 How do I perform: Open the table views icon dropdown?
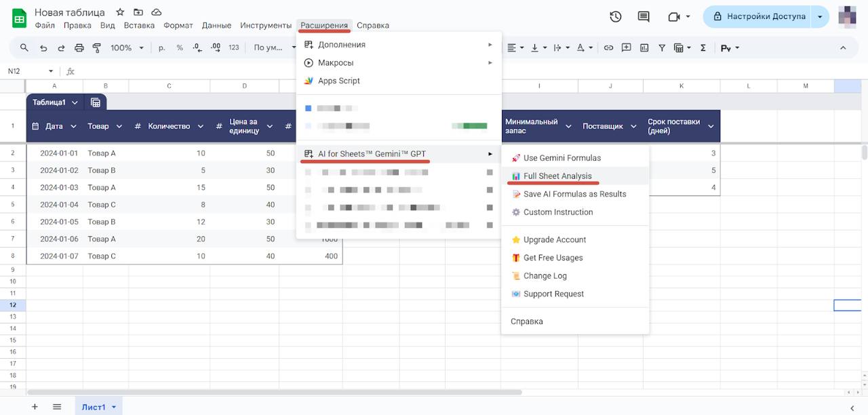tap(682, 47)
